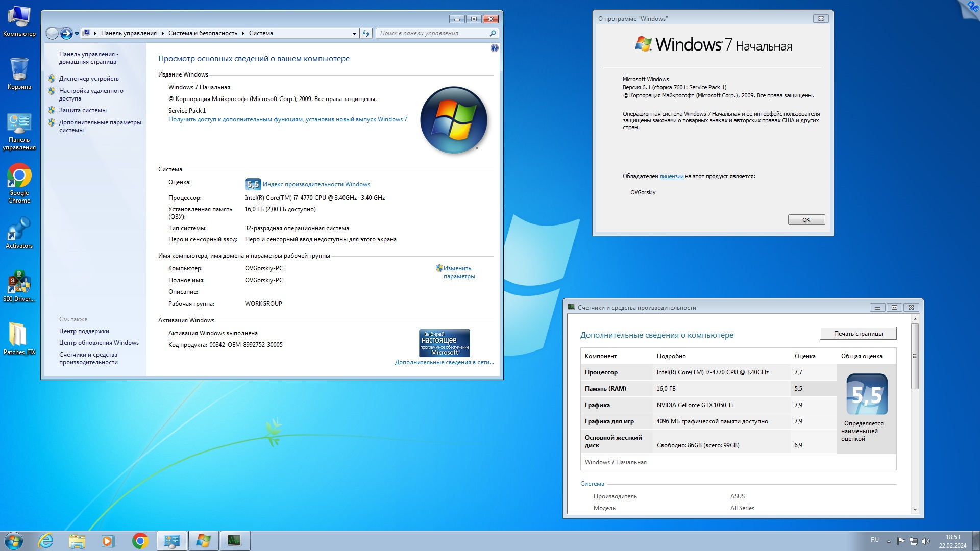The height and width of the screenshot is (551, 980).
Task: Click the Основной жесткий диск row
Action: [709, 441]
